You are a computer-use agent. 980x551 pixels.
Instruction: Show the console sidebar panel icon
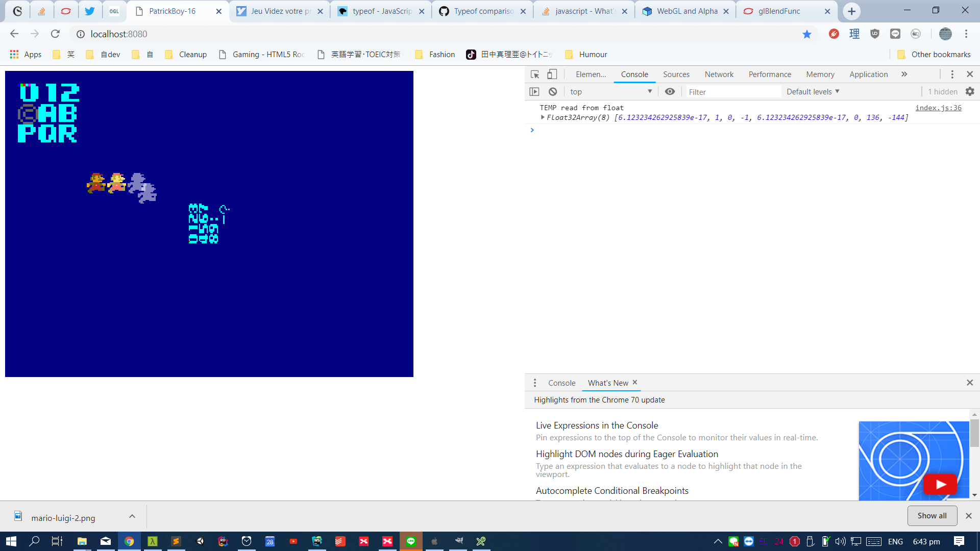coord(534,92)
